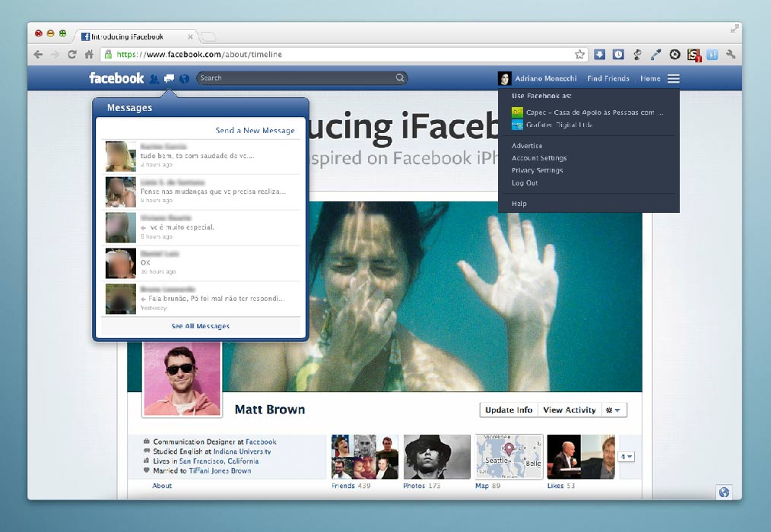Select Find Friends in the header
The height and width of the screenshot is (532, 771).
click(608, 78)
